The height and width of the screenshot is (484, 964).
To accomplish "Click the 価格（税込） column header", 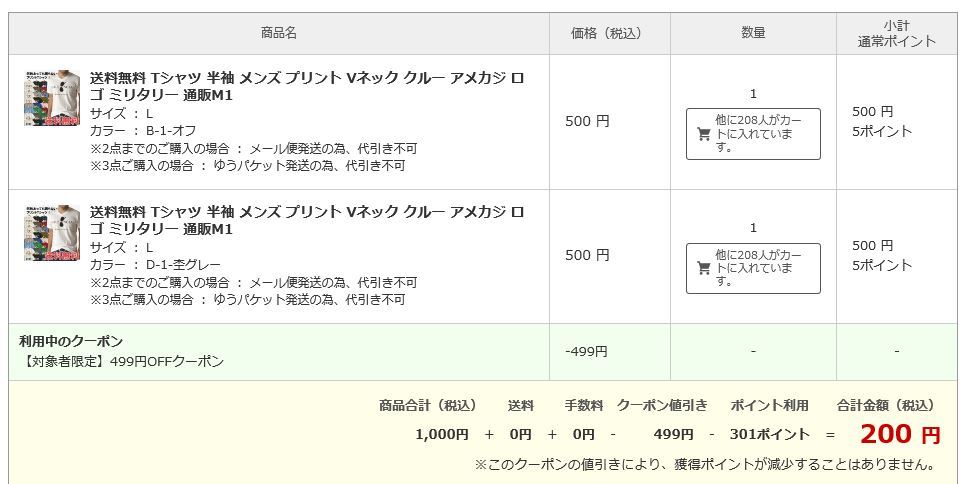I will click(609, 33).
